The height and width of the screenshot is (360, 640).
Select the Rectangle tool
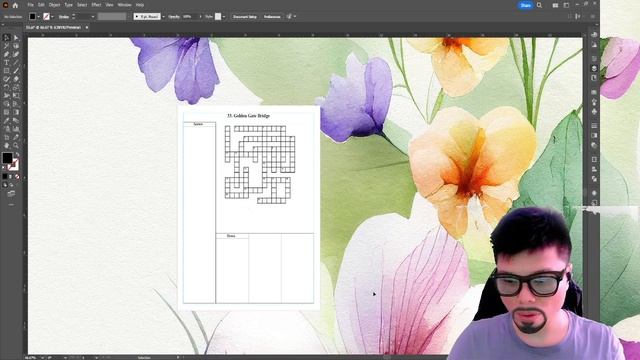coord(7,71)
